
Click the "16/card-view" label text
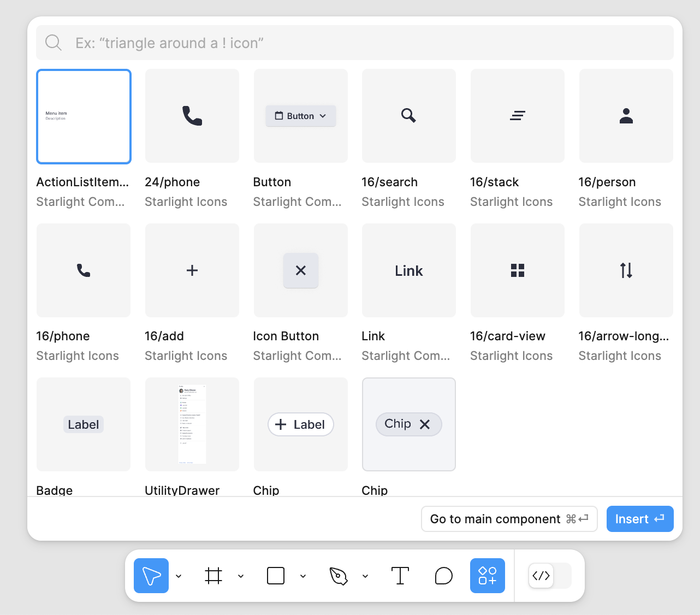[x=508, y=336]
